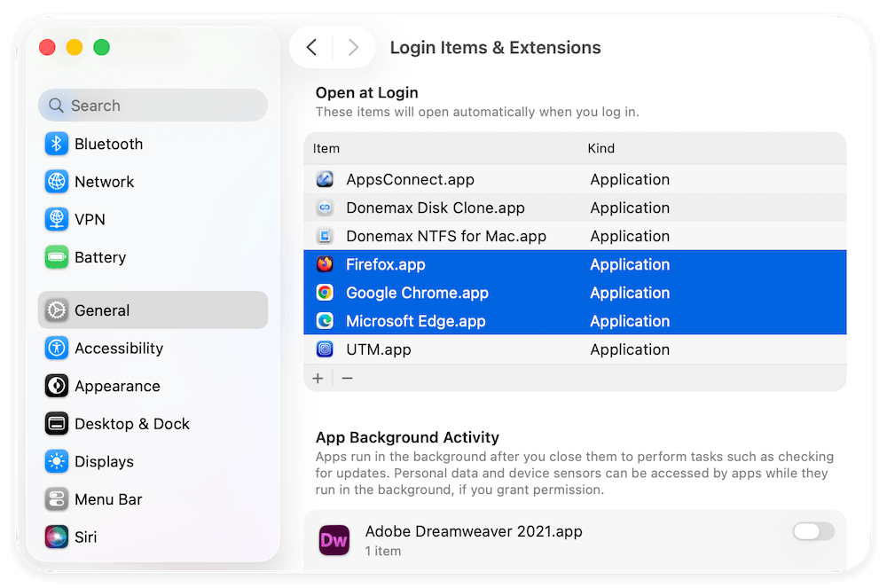
Task: Click the VPN icon in sidebar
Action: 57,219
